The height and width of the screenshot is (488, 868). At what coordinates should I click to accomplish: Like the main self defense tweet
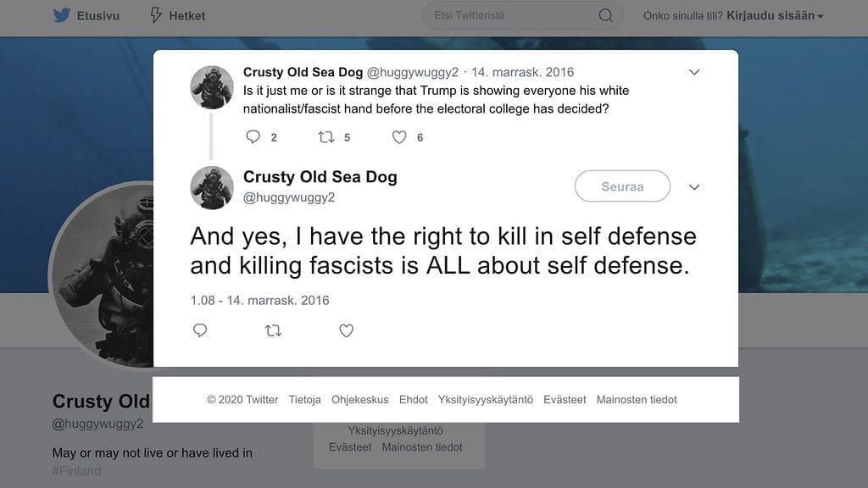tap(346, 330)
